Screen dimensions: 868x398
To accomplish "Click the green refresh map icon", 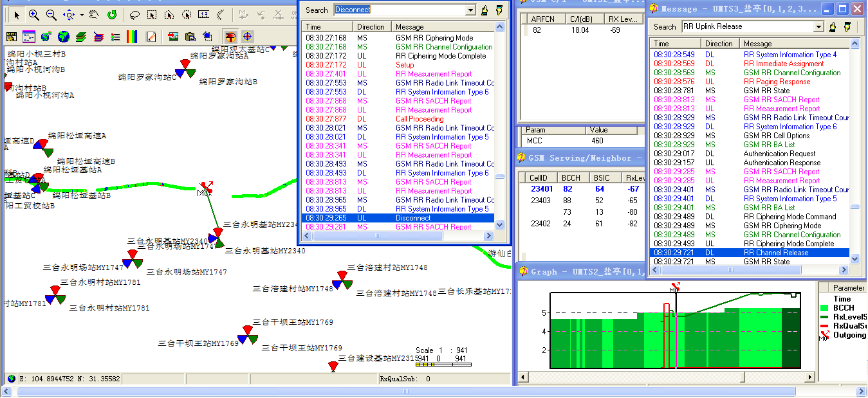I will (x=112, y=14).
